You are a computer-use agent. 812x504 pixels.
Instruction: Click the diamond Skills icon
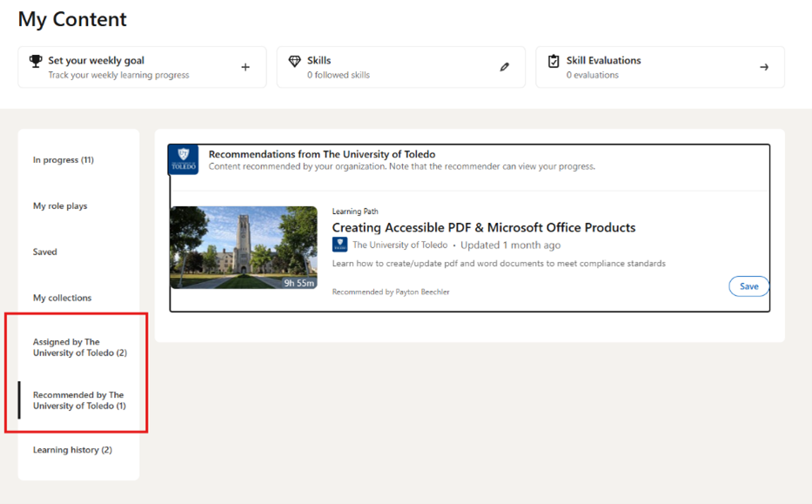(295, 61)
